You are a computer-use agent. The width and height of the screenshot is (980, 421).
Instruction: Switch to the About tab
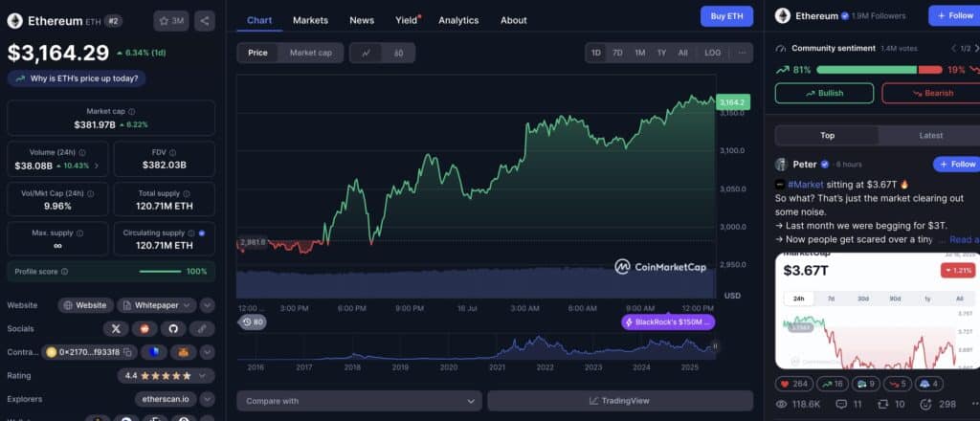click(514, 21)
